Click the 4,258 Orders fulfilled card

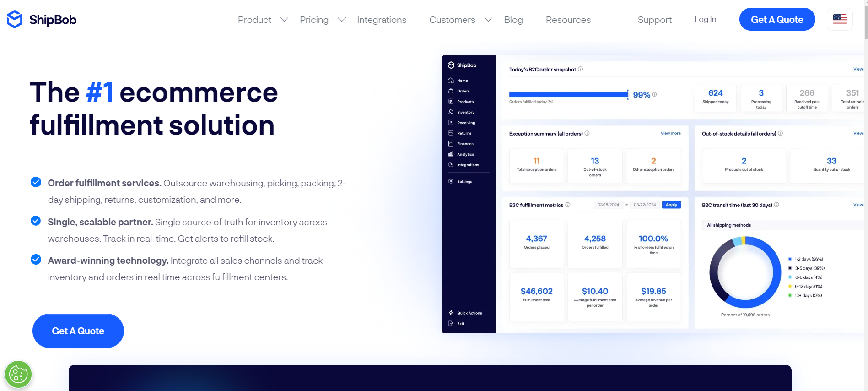coord(595,244)
